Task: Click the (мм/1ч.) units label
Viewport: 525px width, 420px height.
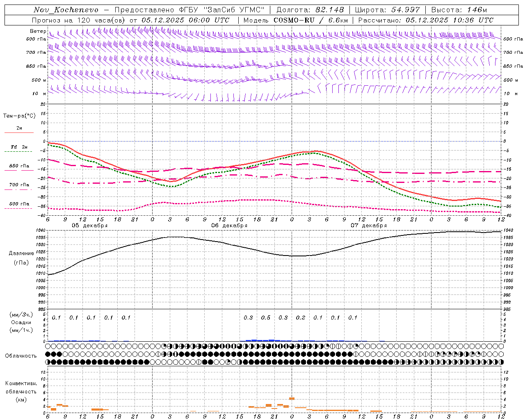Action: click(x=21, y=330)
